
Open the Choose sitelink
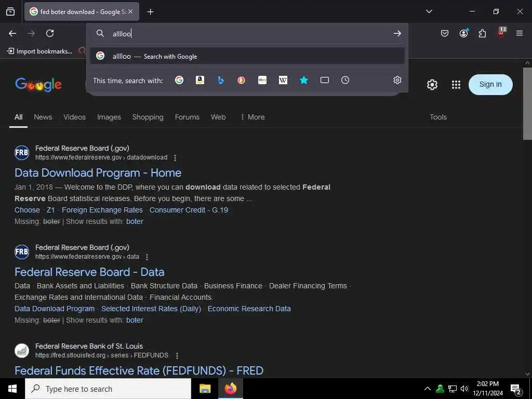(x=27, y=210)
